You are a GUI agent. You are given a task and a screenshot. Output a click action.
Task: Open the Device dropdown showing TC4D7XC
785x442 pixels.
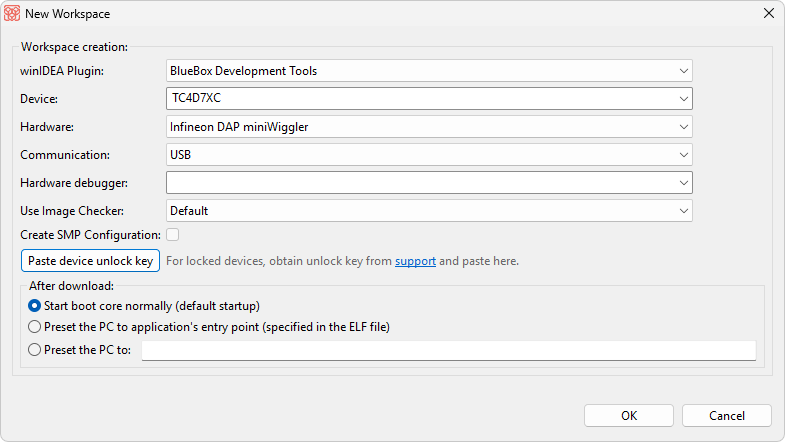[429, 99]
